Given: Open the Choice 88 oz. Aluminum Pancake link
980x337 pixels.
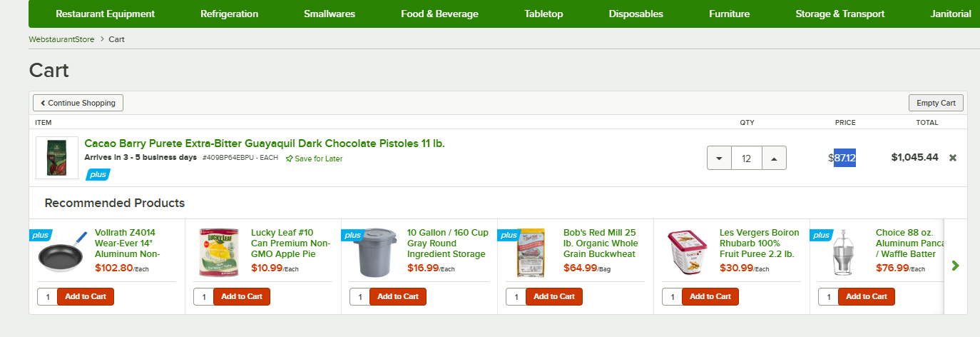Looking at the screenshot, I should [x=909, y=243].
